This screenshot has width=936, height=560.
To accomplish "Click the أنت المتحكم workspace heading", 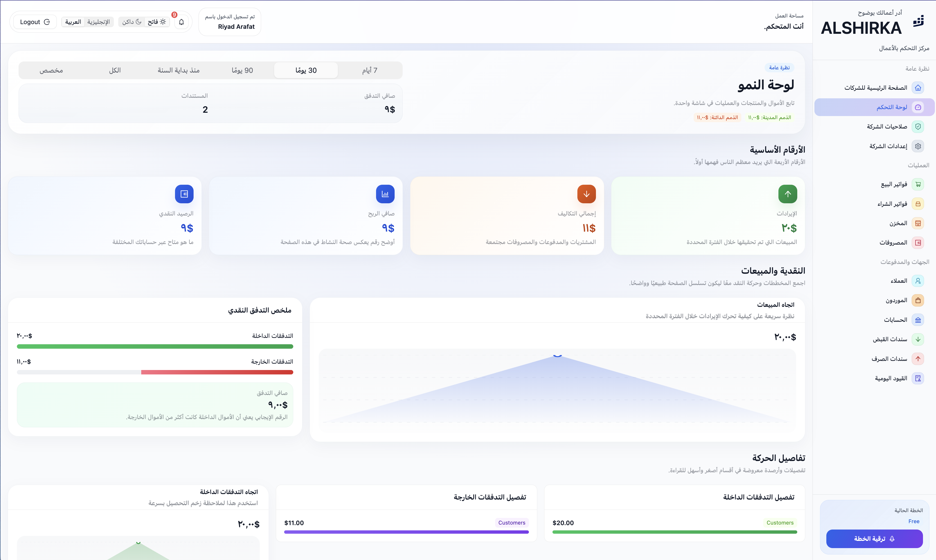I will [784, 26].
